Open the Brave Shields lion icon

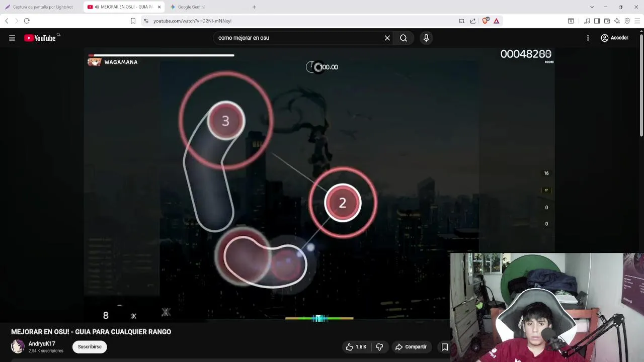(x=485, y=21)
